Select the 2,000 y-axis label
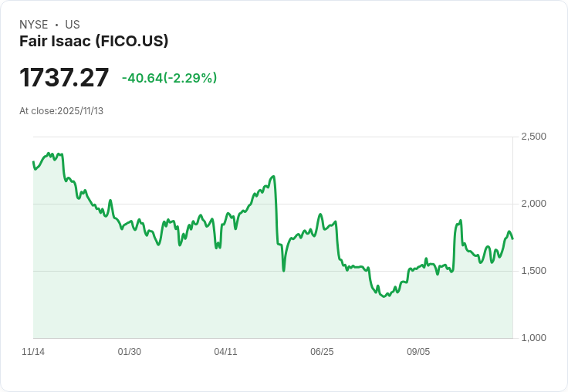 tap(533, 204)
